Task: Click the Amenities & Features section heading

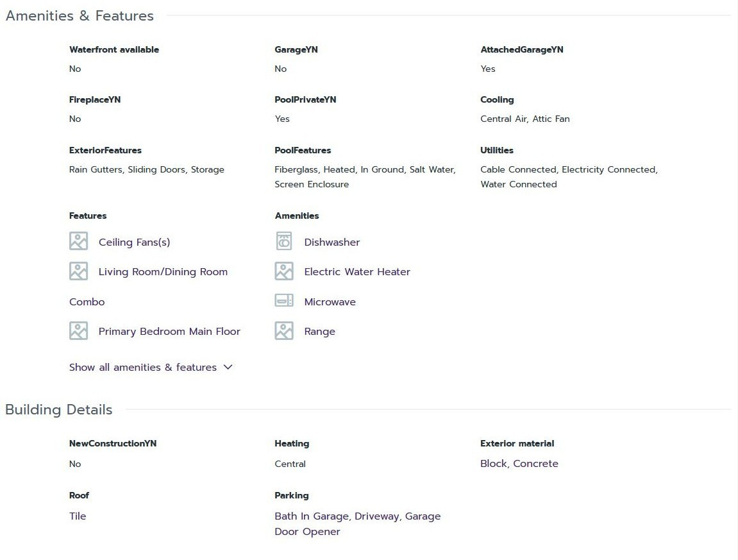Action: tap(80, 16)
